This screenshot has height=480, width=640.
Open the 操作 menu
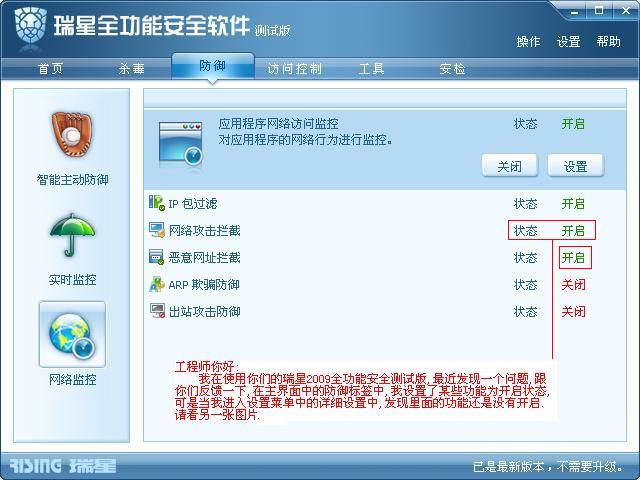click(x=528, y=41)
